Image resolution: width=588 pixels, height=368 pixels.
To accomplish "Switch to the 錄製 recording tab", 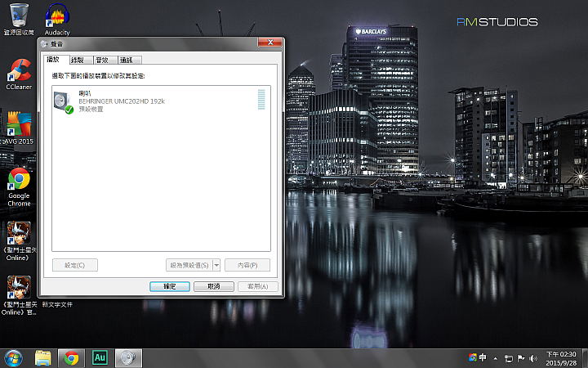I will [x=82, y=60].
